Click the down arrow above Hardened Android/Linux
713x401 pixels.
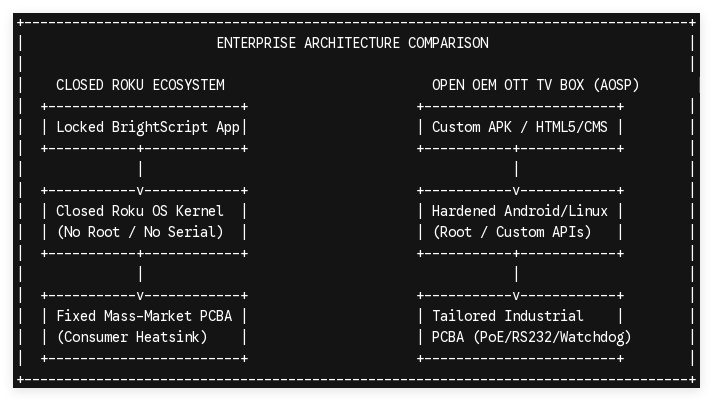(x=516, y=191)
